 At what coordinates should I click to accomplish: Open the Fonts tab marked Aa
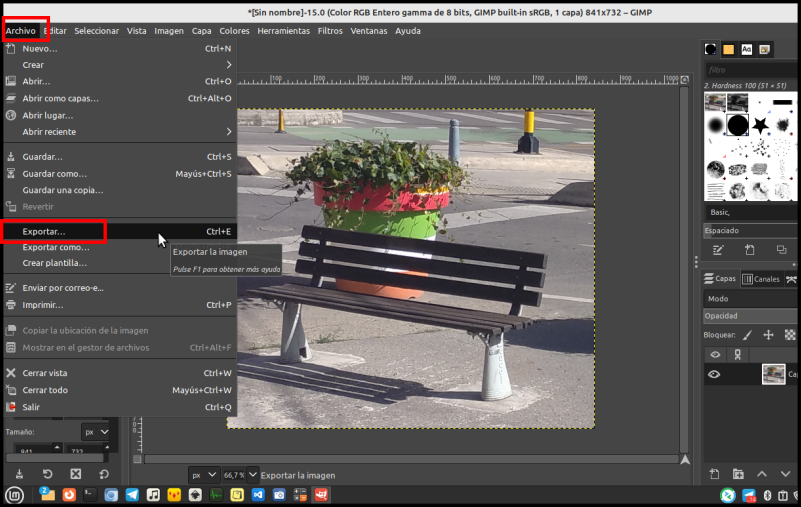coord(746,49)
